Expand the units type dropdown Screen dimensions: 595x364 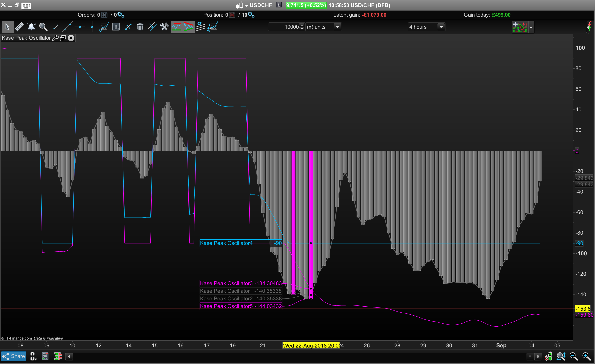(x=337, y=27)
